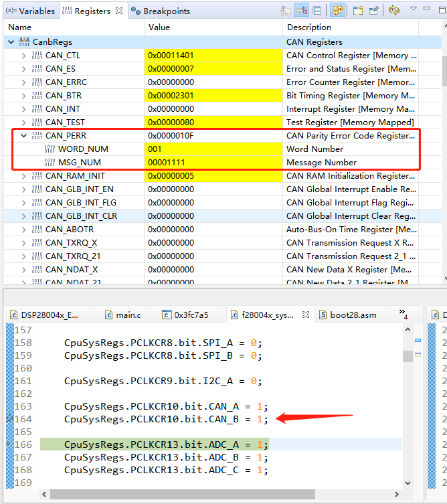Expand the CAN_RAM_INIT register

(23, 176)
